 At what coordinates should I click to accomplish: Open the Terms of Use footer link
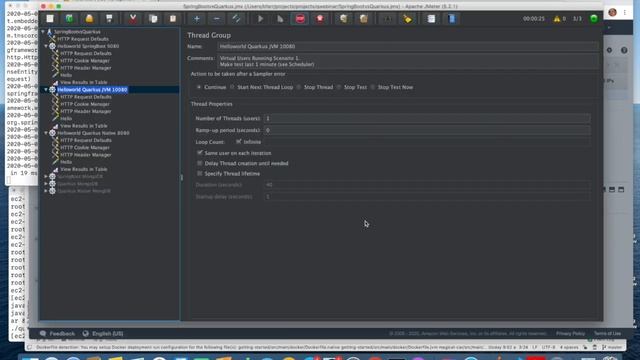pos(607,333)
